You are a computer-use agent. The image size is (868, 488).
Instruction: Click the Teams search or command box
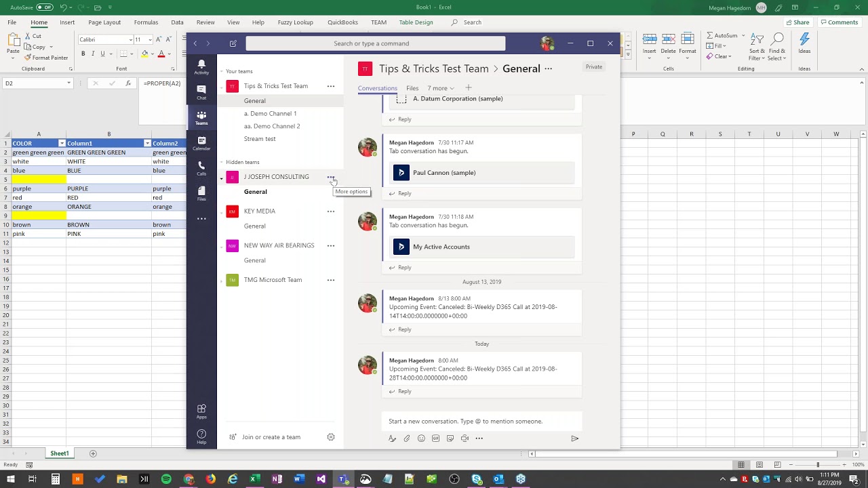pos(375,43)
